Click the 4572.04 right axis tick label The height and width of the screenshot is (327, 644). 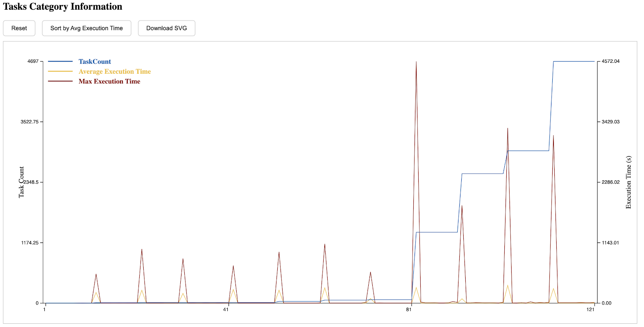coord(611,61)
